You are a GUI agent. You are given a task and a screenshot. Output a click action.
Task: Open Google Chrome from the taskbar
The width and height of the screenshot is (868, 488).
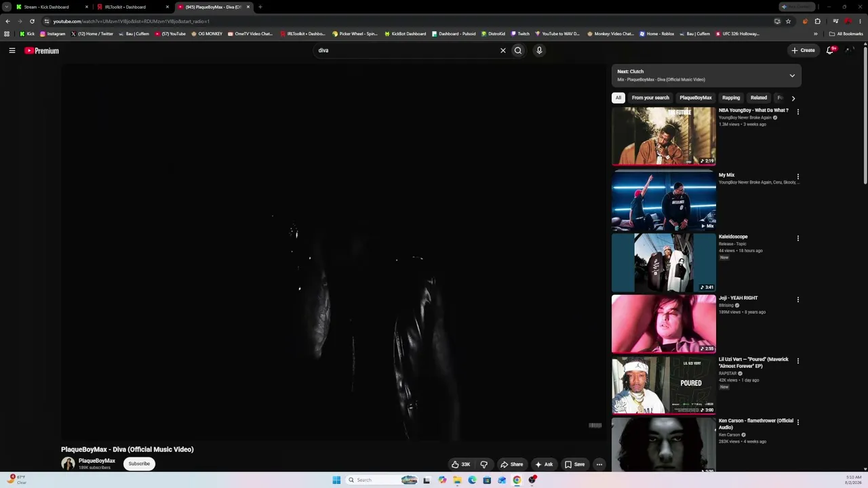(517, 480)
